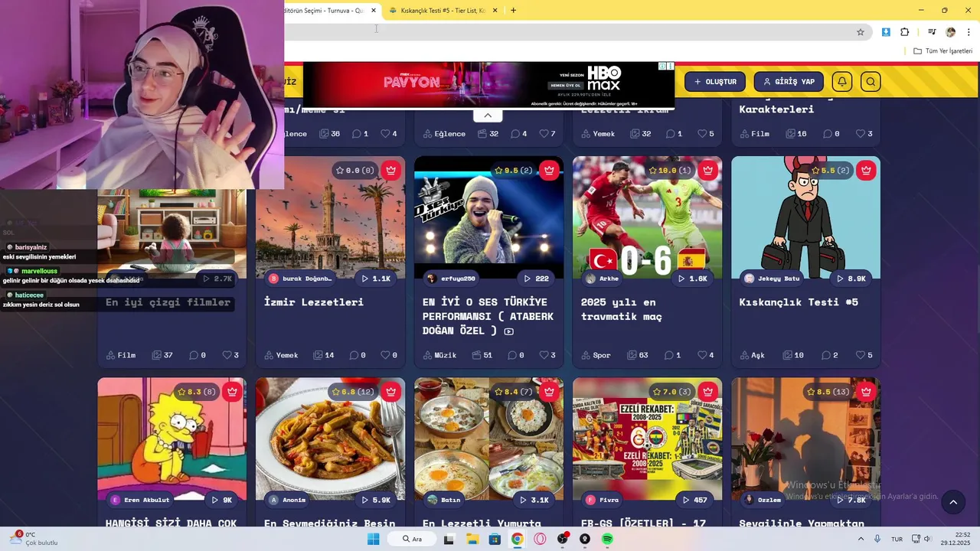Click crown icon on İzmir Lezzetleri card

click(x=391, y=170)
